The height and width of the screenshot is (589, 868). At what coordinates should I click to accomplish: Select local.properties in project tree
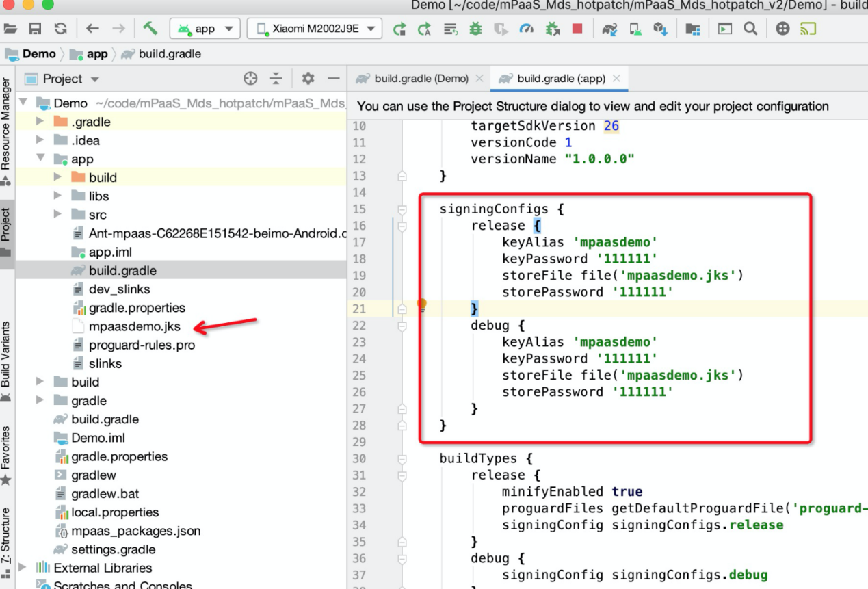click(x=115, y=512)
